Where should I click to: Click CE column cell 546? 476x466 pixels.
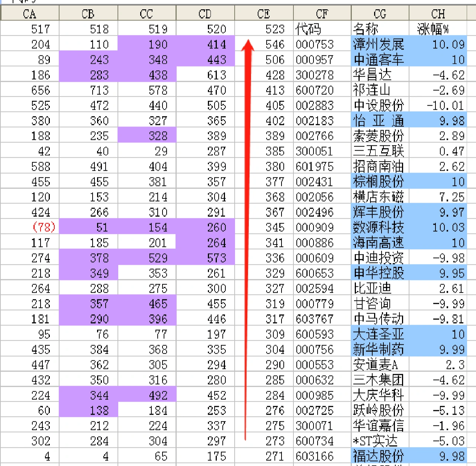click(x=264, y=44)
